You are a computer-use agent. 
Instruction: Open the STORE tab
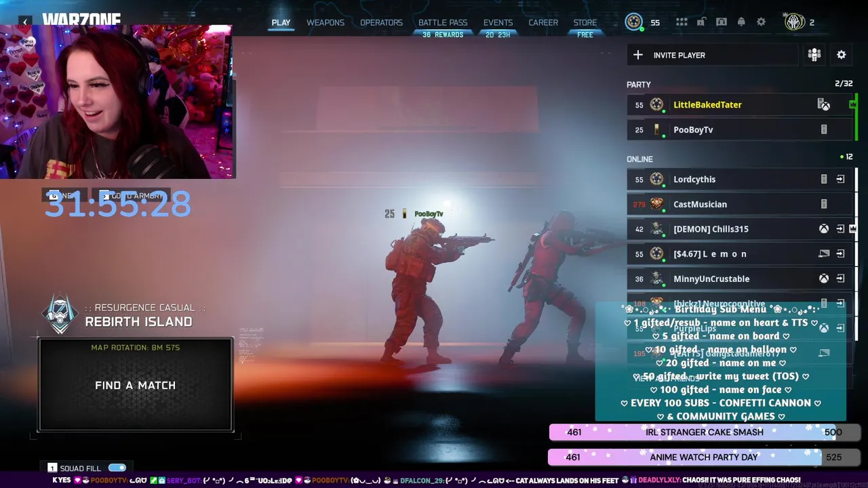pos(585,22)
